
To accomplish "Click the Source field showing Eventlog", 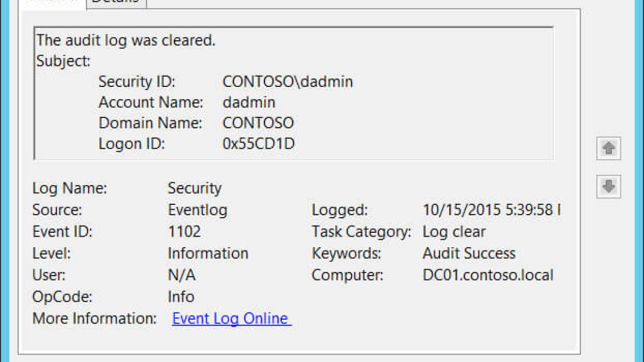I will pos(197,210).
